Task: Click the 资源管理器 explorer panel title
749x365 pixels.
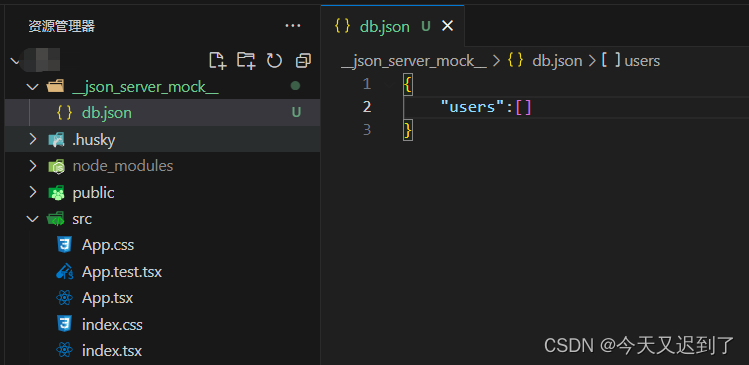Action: tap(62, 26)
